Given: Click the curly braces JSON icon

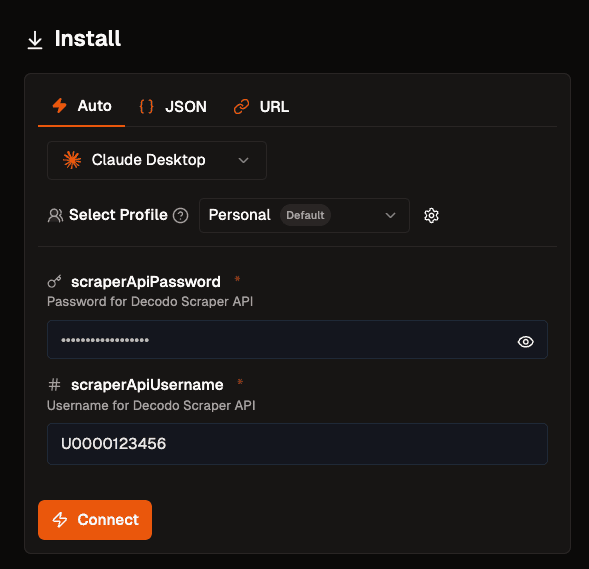Looking at the screenshot, I should coord(146,106).
